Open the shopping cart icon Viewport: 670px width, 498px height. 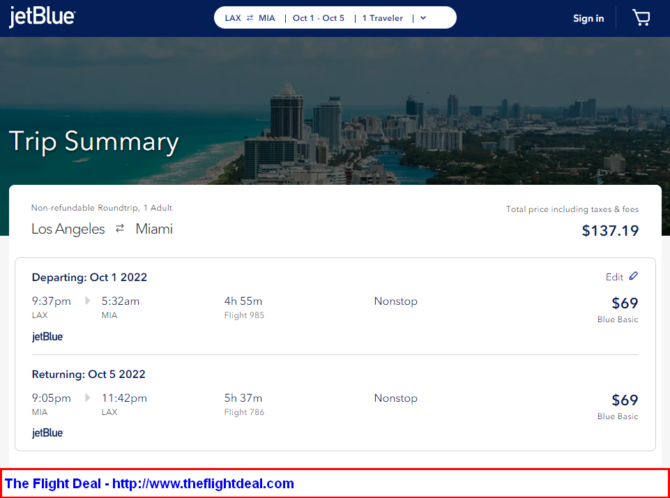coord(641,18)
